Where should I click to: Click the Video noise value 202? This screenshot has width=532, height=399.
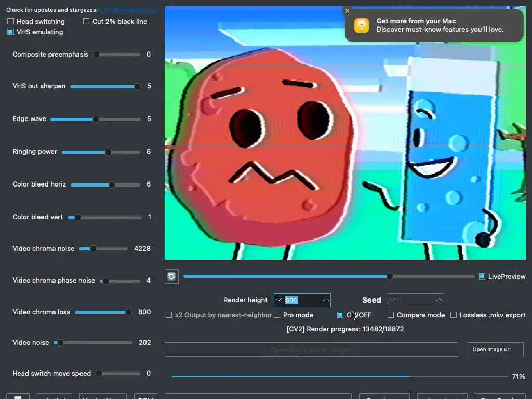pyautogui.click(x=145, y=343)
